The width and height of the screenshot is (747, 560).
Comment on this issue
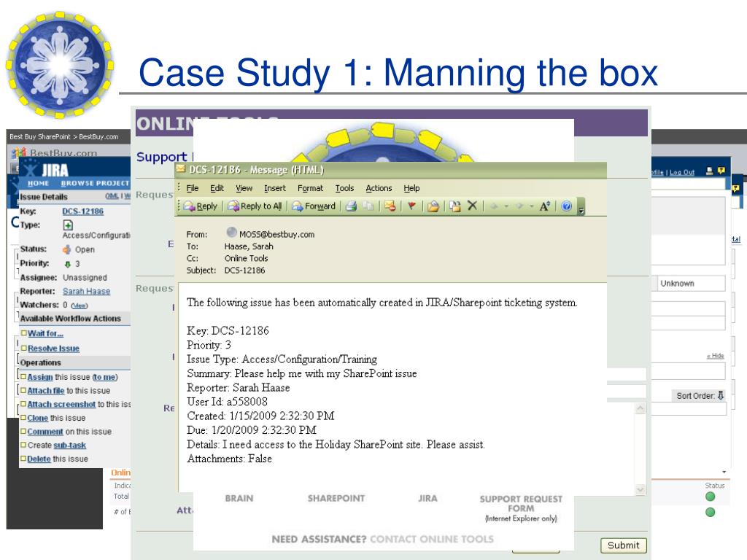point(45,432)
